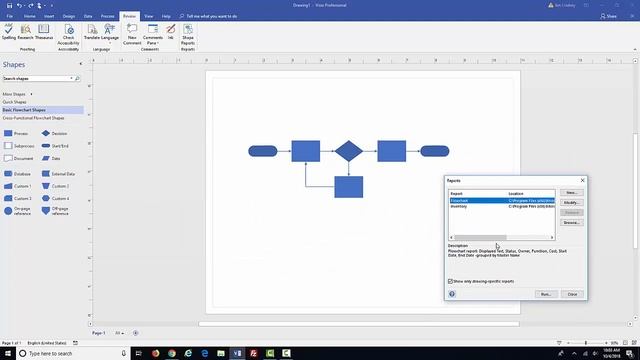The height and width of the screenshot is (360, 640).
Task: Select the Custom 1 shape stencil
Action: 18,186
